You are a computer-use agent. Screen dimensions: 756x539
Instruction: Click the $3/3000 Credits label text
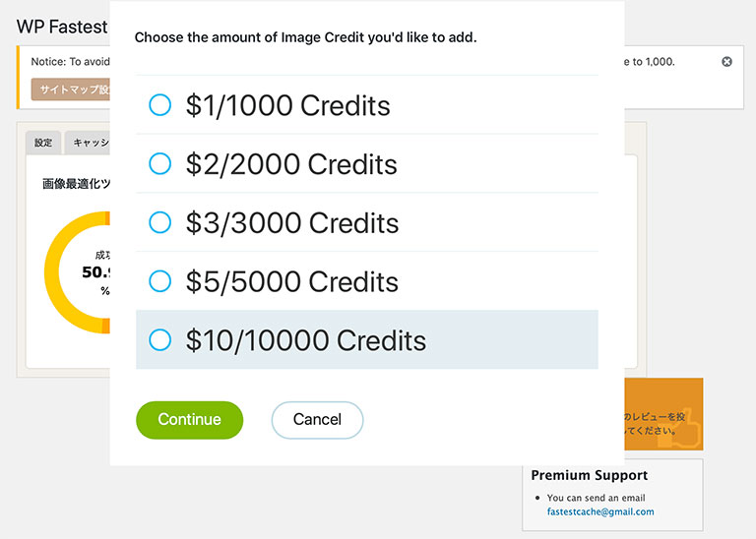point(292,223)
